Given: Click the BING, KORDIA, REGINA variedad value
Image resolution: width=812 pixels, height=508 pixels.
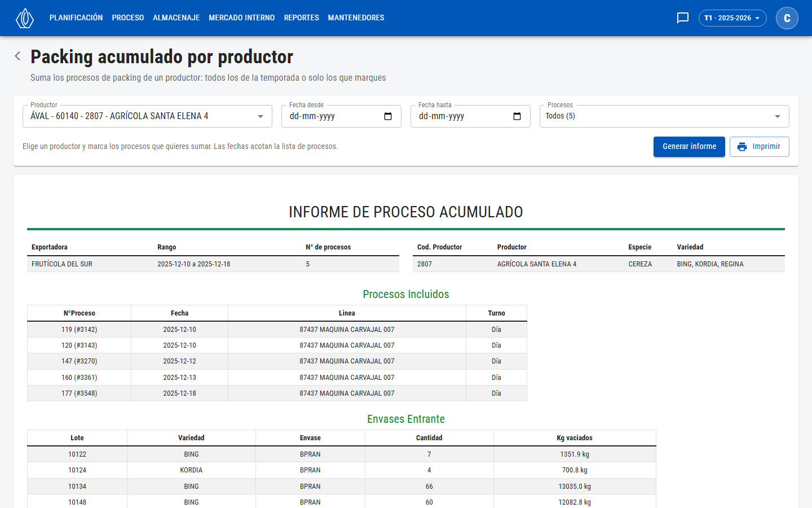Looking at the screenshot, I should (710, 264).
